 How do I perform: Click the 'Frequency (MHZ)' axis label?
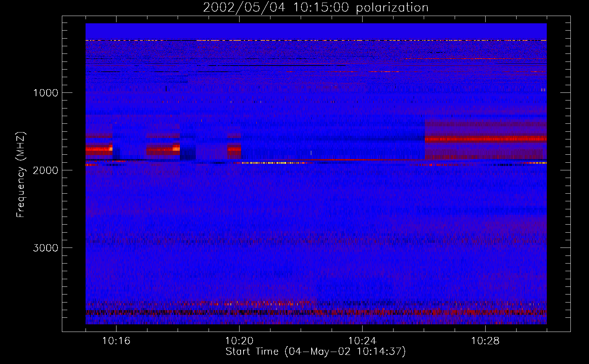[21, 175]
